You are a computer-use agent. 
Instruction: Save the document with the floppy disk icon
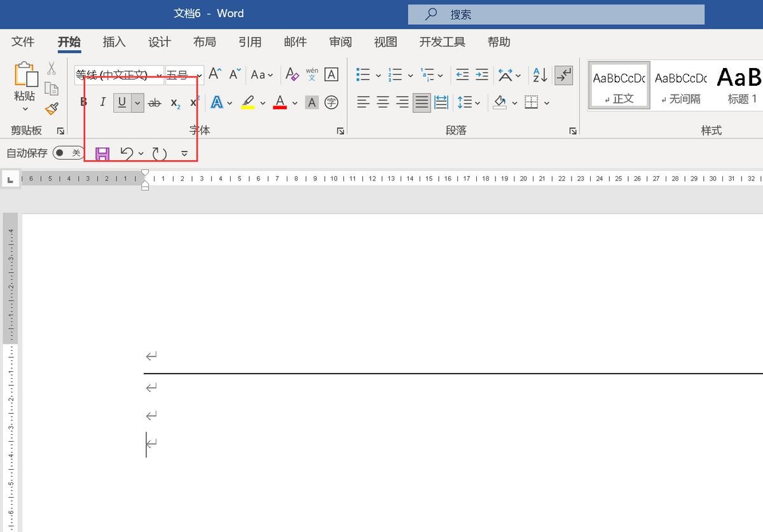(x=102, y=153)
